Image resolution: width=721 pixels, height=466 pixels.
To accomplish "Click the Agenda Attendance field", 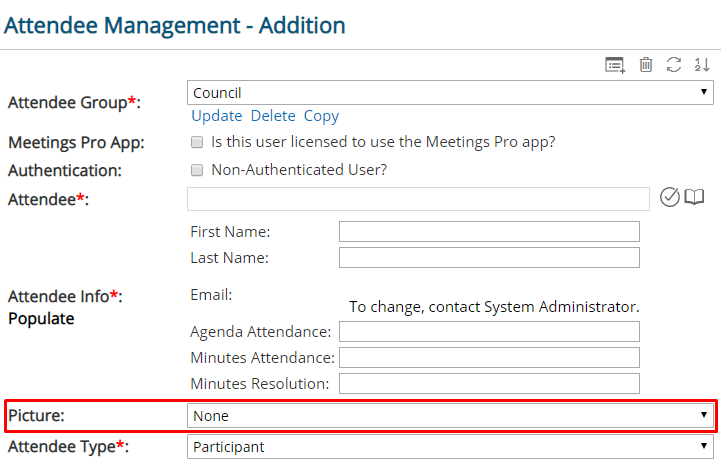I will 489,332.
